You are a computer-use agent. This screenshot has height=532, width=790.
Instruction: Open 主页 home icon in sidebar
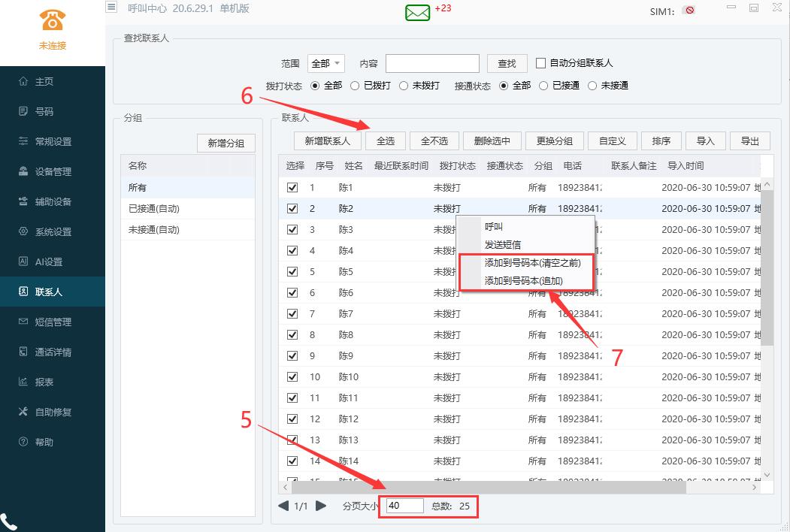click(x=23, y=81)
